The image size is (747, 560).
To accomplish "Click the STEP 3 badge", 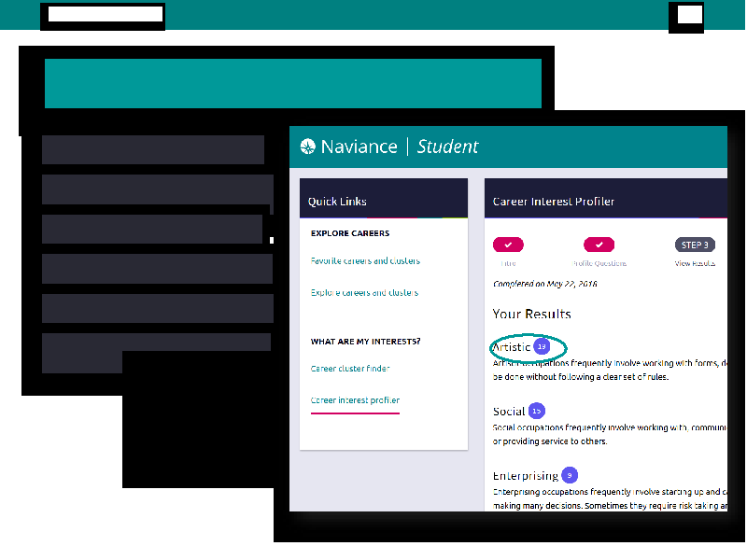I will [x=695, y=245].
